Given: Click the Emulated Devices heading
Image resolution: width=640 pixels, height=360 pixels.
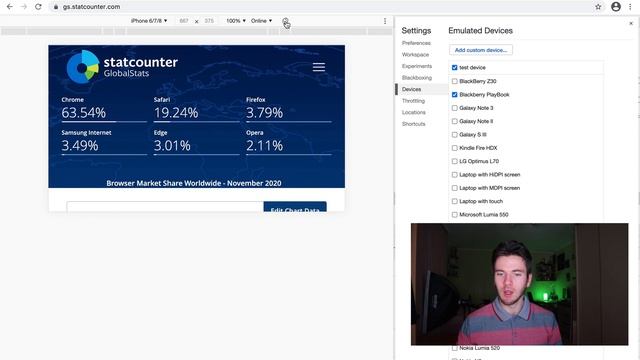Looking at the screenshot, I should [480, 31].
